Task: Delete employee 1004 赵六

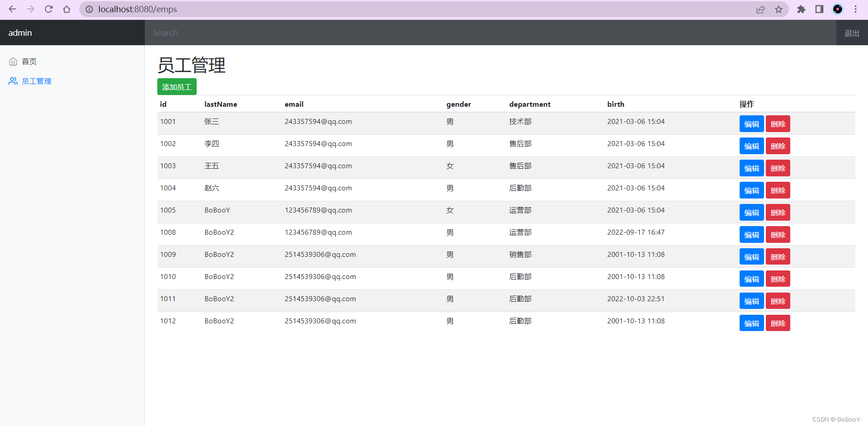Action: pos(778,190)
